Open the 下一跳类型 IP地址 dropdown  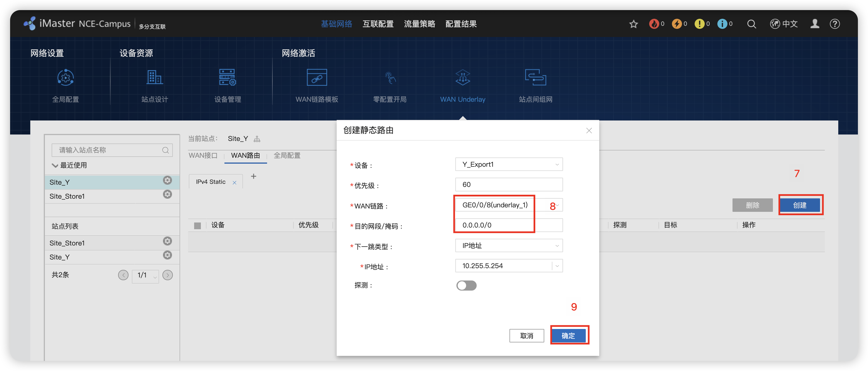pos(508,245)
